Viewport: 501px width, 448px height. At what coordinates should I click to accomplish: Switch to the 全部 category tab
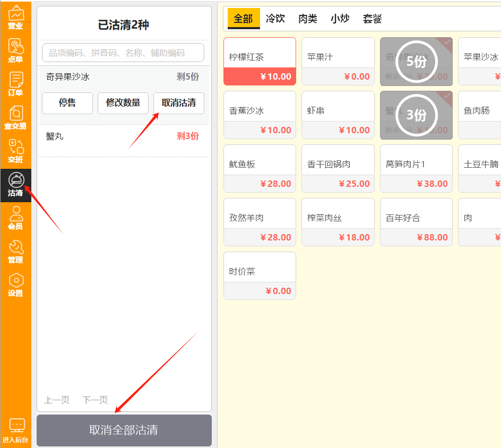pos(244,19)
